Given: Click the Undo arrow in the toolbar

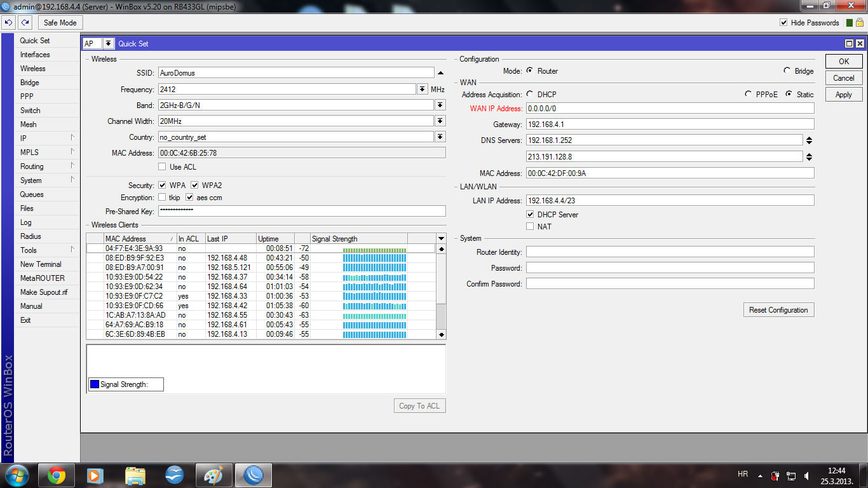Looking at the screenshot, I should click(x=8, y=22).
